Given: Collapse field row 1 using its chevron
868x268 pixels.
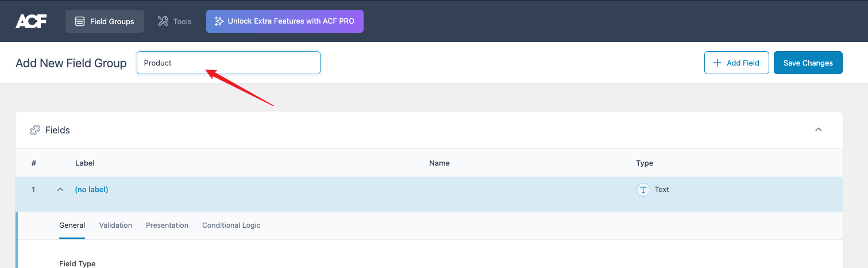Looking at the screenshot, I should point(60,190).
